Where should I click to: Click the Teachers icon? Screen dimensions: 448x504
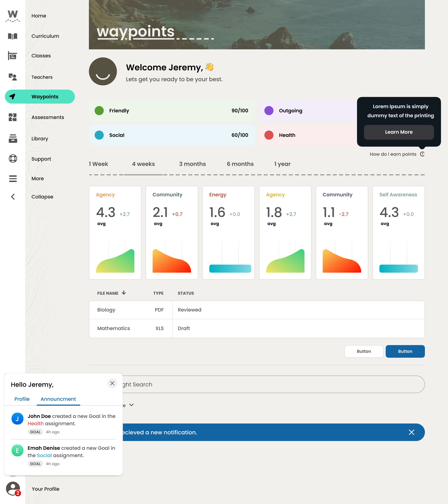(x=13, y=77)
